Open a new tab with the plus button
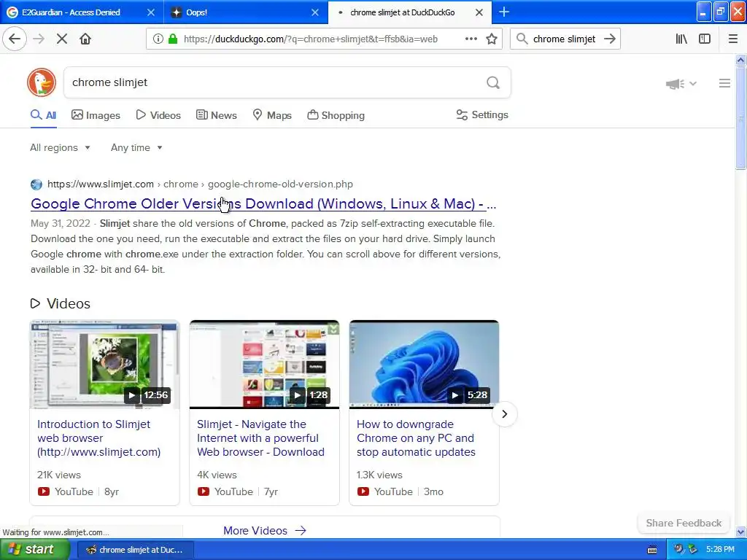This screenshot has width=747, height=560. [x=503, y=12]
